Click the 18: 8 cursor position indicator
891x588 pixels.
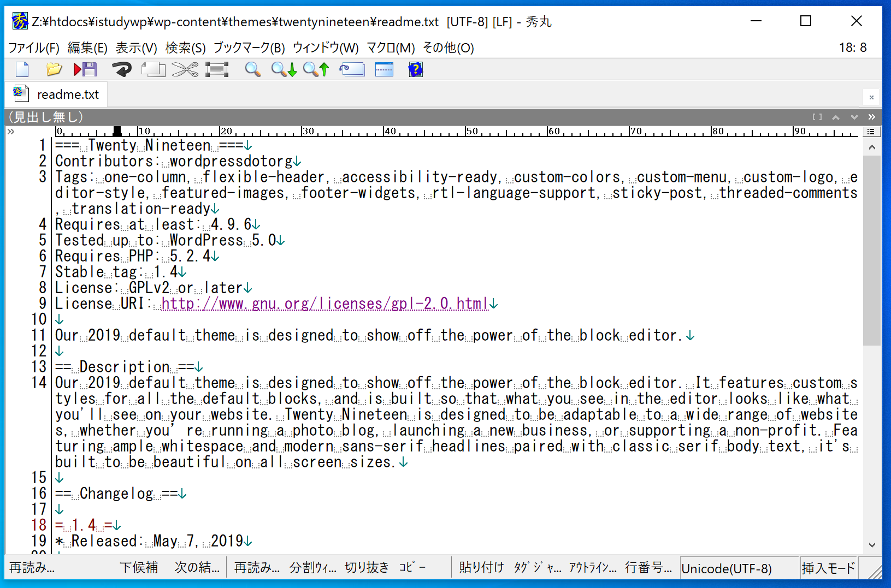pos(853,48)
